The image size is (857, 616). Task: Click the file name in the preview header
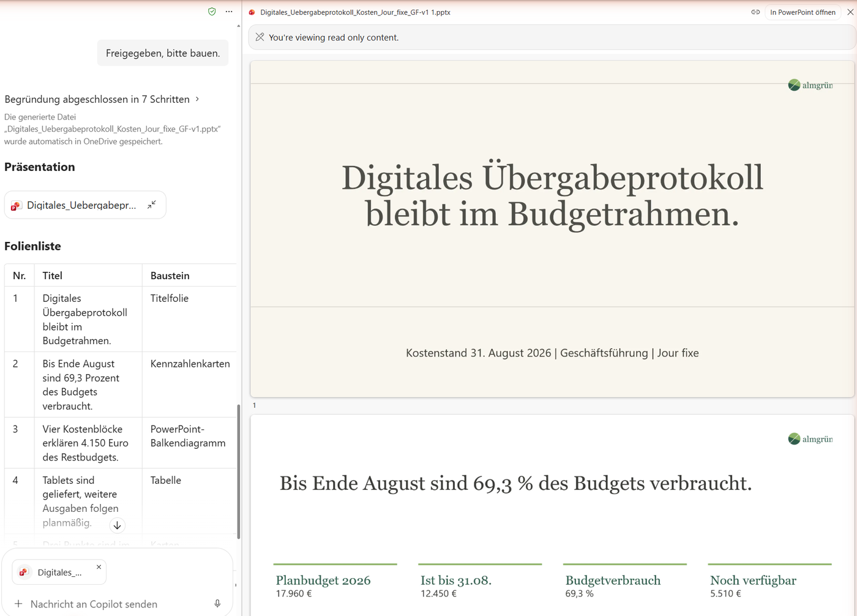355,12
